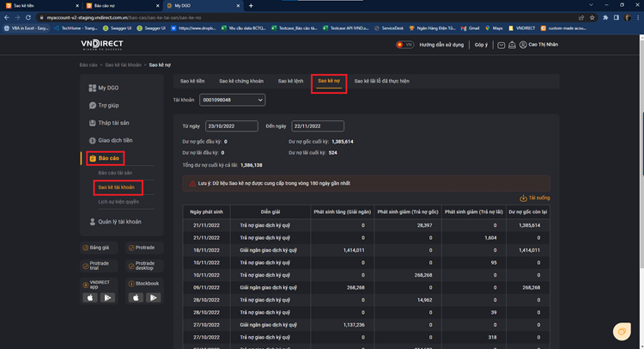Click the 1,137,236 Giải ngân amount
This screenshot has height=349, width=644.
click(x=354, y=325)
